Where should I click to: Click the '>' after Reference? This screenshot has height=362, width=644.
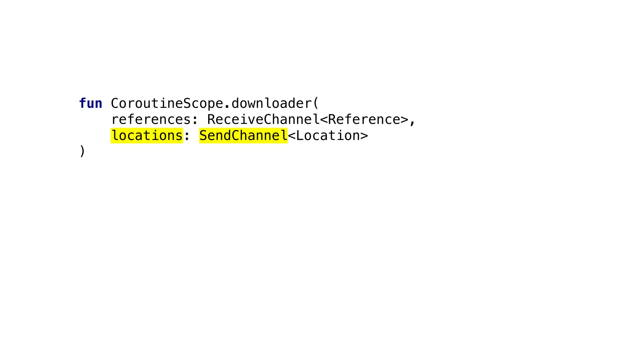[404, 120]
